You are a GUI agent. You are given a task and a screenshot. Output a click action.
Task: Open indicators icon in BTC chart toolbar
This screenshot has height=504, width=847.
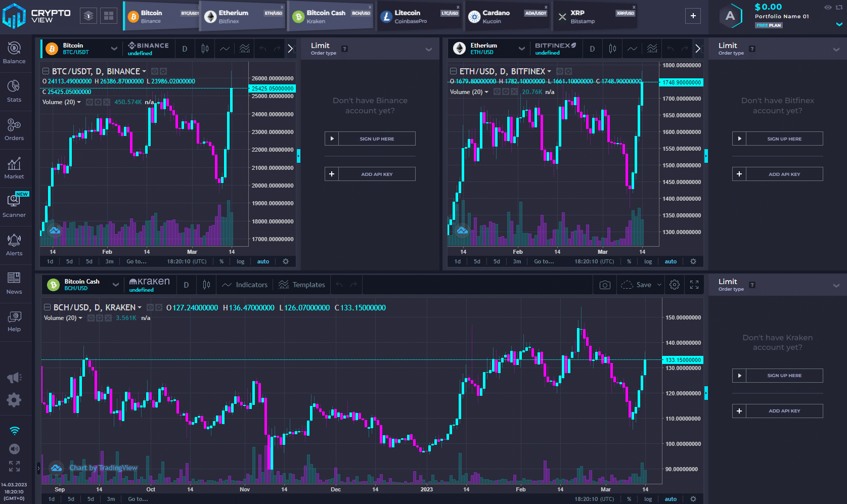pyautogui.click(x=225, y=49)
